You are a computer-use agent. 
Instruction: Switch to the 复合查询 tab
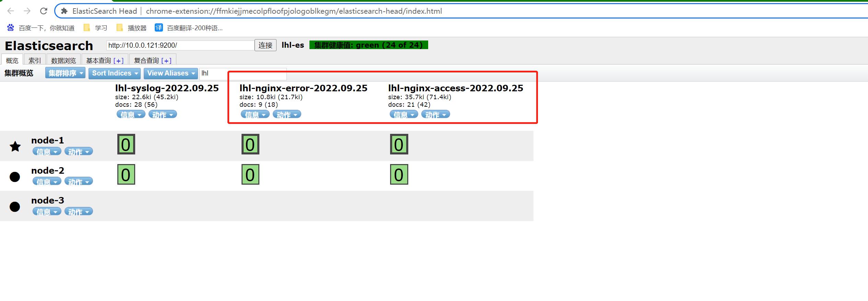click(146, 60)
